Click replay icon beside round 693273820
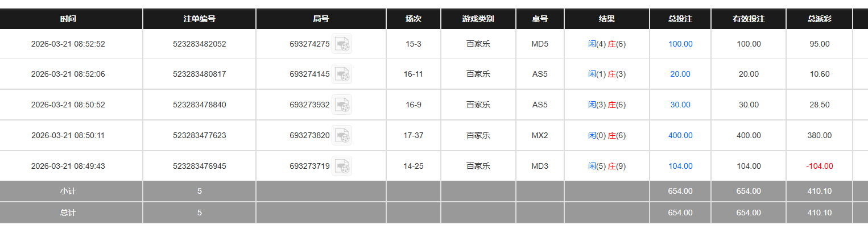This screenshot has height=229, width=868. pyautogui.click(x=342, y=136)
